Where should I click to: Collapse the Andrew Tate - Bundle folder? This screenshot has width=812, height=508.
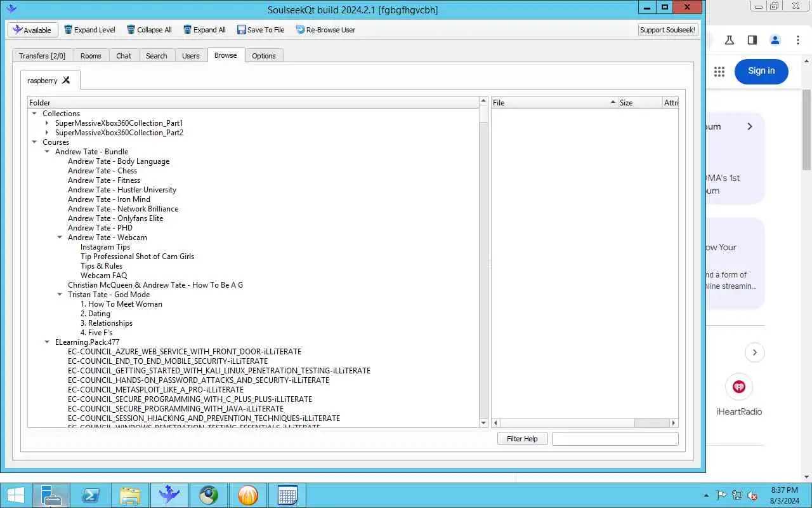click(47, 152)
